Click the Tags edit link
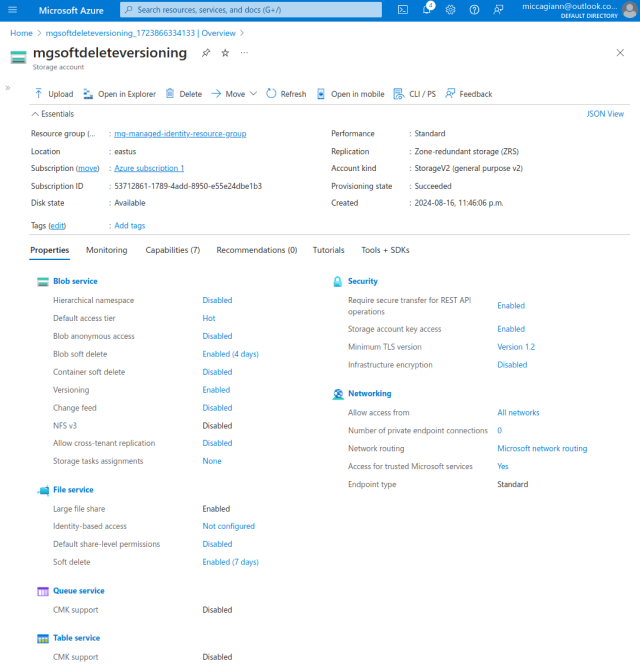This screenshot has height=667, width=640. [57, 226]
